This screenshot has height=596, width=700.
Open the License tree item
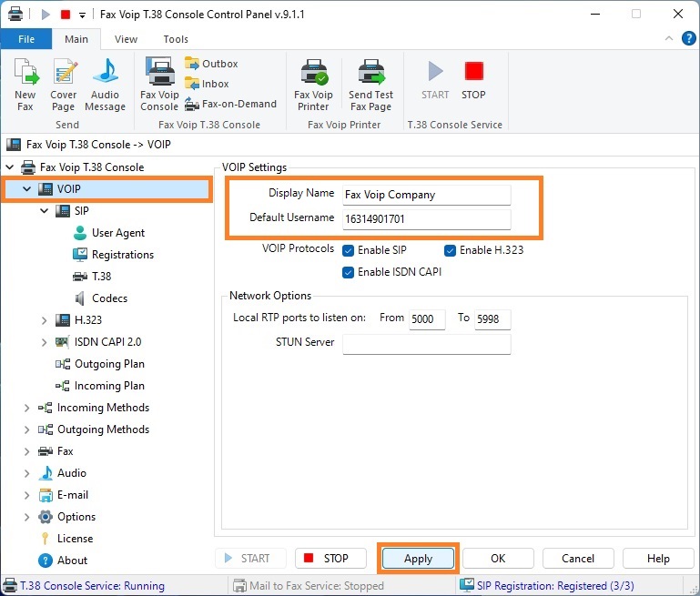point(66,539)
